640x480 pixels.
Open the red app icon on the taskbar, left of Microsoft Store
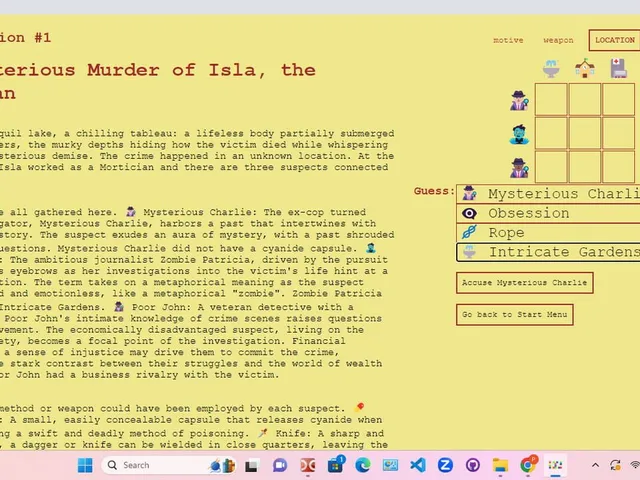coord(307,465)
